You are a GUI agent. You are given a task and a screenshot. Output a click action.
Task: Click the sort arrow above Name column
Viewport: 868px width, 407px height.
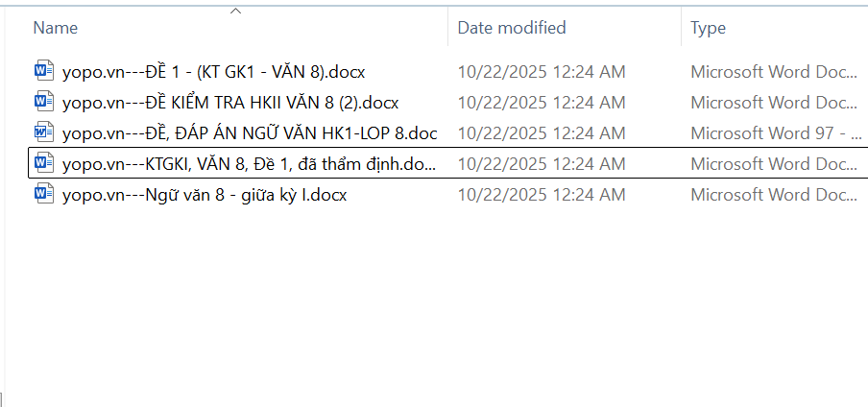235,11
